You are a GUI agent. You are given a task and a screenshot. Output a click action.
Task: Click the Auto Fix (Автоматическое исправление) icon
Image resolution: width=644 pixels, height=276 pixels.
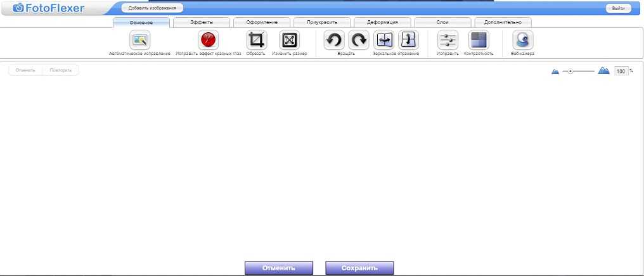tap(139, 41)
